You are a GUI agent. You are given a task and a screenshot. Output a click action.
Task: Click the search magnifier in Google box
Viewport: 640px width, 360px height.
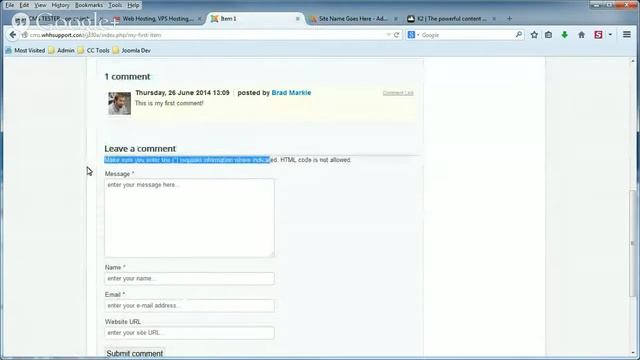[518, 35]
